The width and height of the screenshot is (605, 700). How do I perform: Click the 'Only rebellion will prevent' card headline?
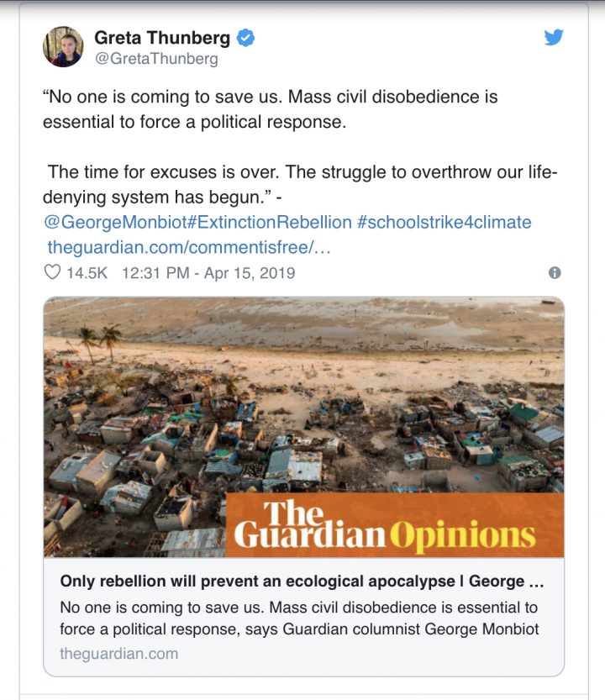coord(303,582)
